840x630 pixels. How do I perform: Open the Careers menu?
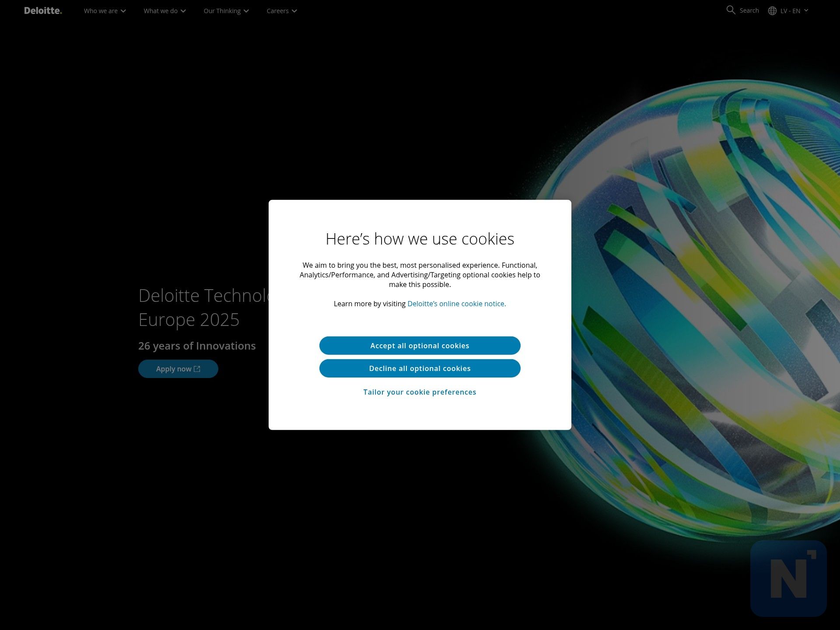click(282, 11)
